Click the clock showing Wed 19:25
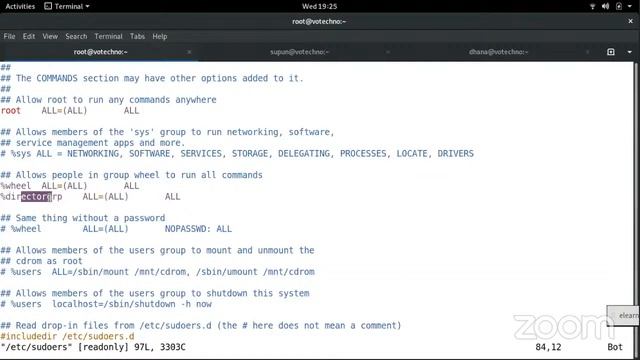The height and width of the screenshot is (360, 640). 320,6
